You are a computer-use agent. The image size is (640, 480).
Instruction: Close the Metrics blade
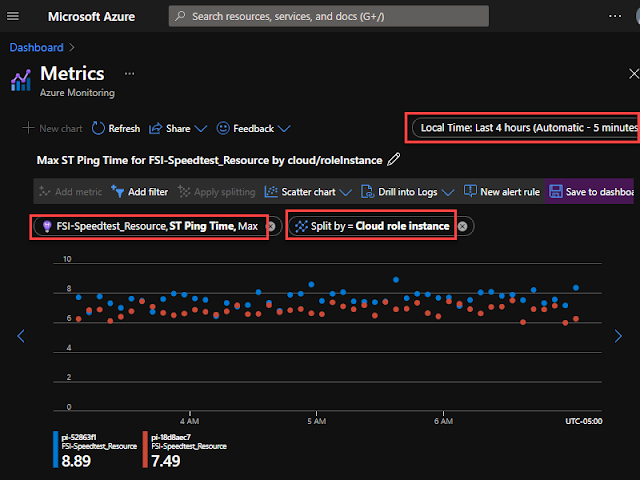click(633, 74)
